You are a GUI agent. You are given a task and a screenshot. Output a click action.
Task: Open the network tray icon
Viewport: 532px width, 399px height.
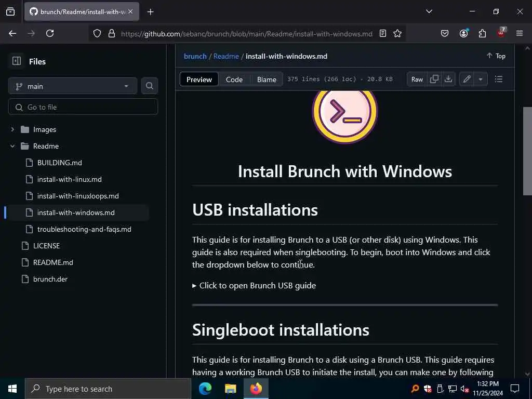(x=453, y=389)
